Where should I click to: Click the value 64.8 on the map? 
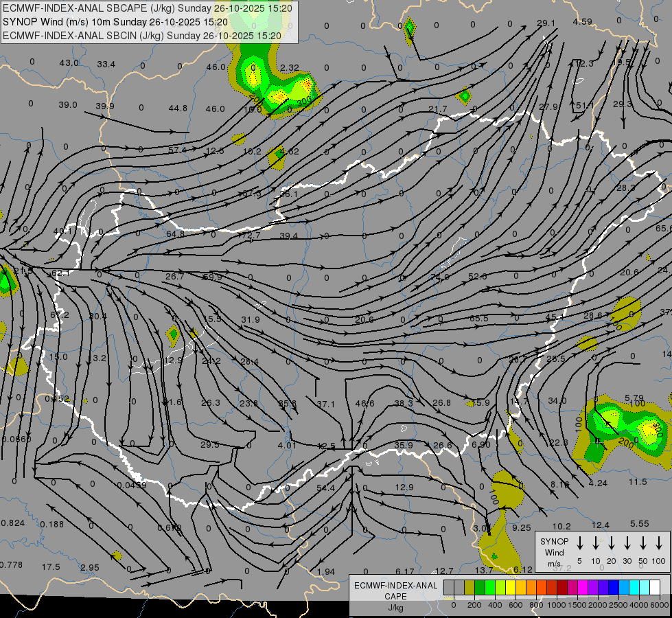click(x=175, y=234)
